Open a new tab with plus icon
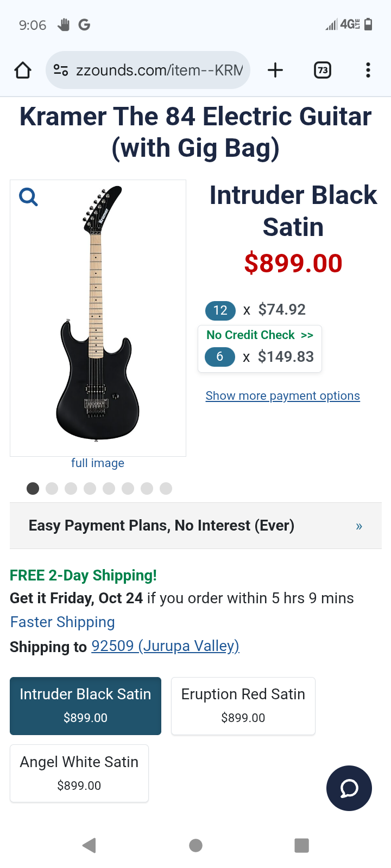Viewport: 391px width, 868px height. pos(275,70)
